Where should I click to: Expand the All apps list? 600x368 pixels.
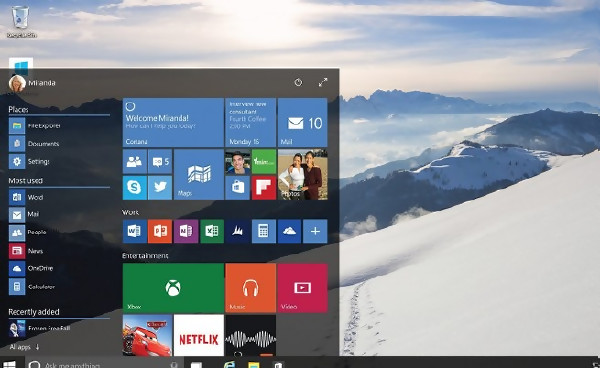coord(24,347)
